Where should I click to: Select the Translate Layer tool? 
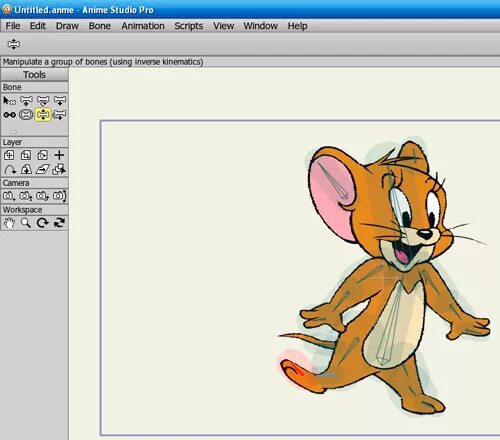[x=9, y=155]
